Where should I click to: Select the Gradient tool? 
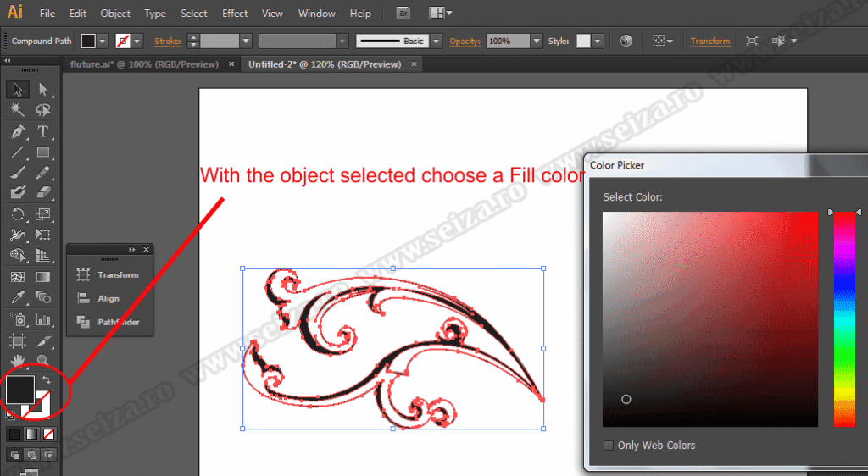43,276
